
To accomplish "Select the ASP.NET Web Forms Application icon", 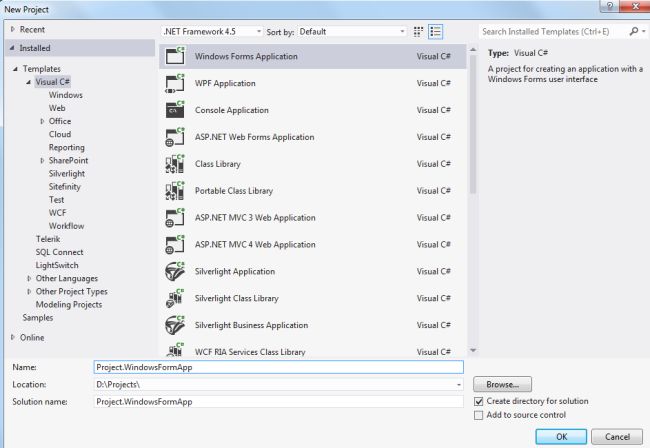I will (175, 137).
